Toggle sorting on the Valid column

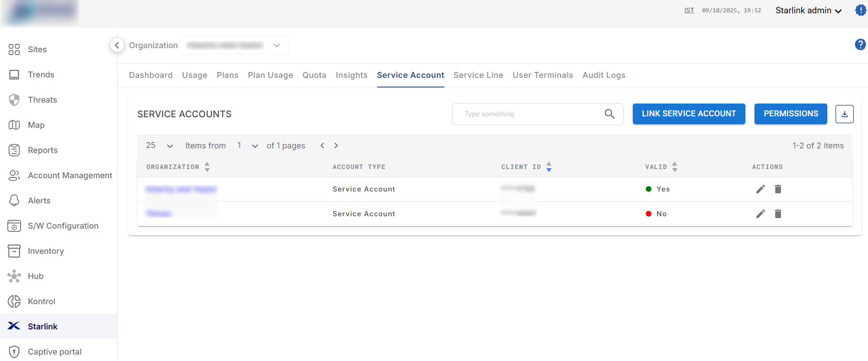pos(674,167)
